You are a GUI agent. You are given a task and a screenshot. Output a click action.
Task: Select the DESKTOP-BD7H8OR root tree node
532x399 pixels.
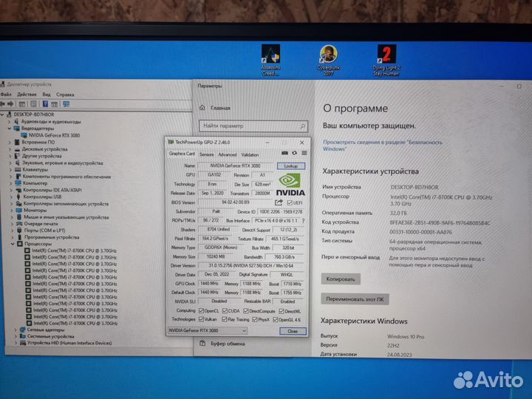(33, 115)
